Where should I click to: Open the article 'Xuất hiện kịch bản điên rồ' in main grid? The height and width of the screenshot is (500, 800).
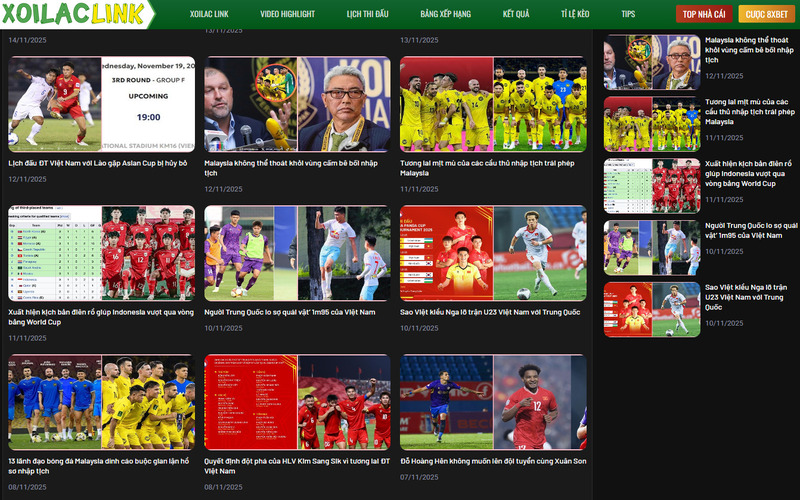pyautogui.click(x=101, y=316)
